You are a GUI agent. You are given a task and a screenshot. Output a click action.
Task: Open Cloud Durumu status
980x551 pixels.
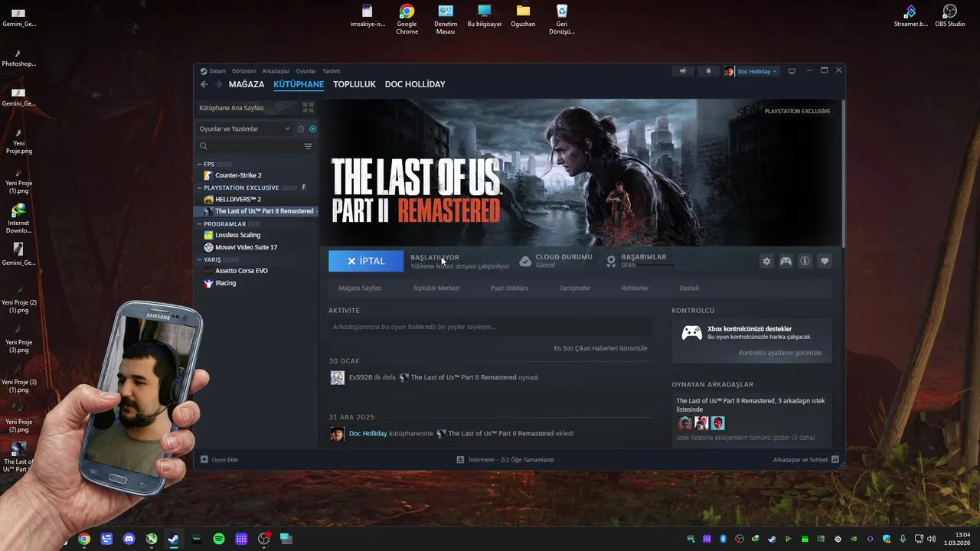[x=556, y=261]
